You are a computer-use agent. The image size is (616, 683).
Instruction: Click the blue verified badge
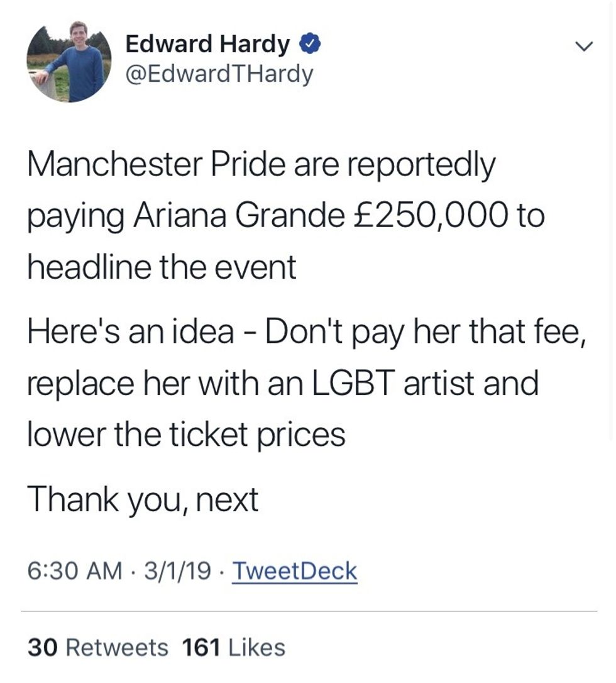pos(311,44)
